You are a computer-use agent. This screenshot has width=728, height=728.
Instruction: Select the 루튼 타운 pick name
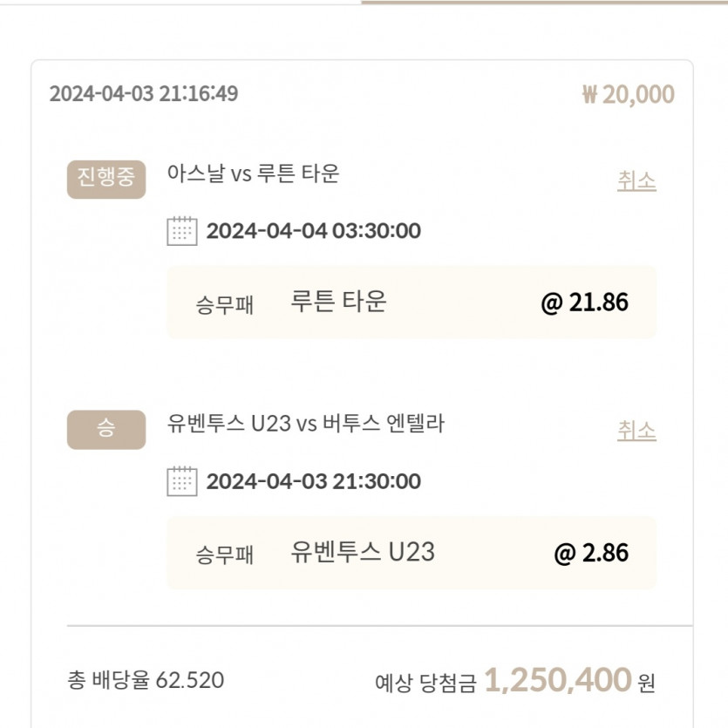point(338,301)
